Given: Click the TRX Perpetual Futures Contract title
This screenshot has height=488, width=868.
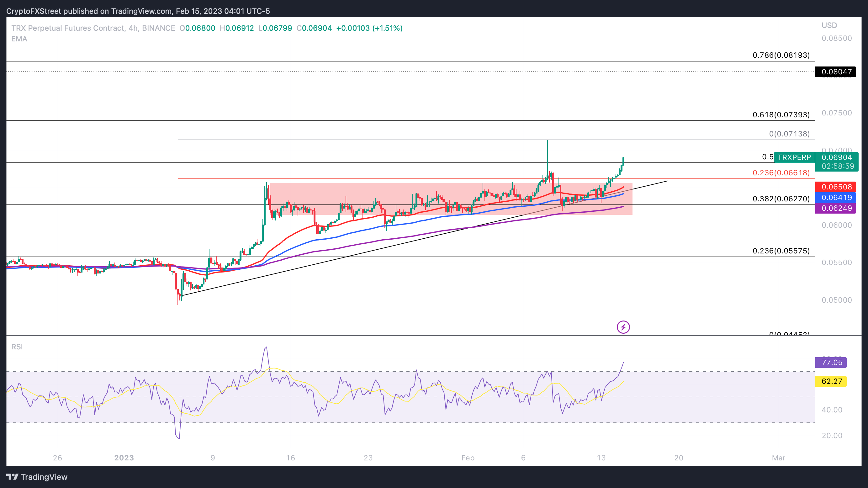Looking at the screenshot, I should tap(93, 28).
